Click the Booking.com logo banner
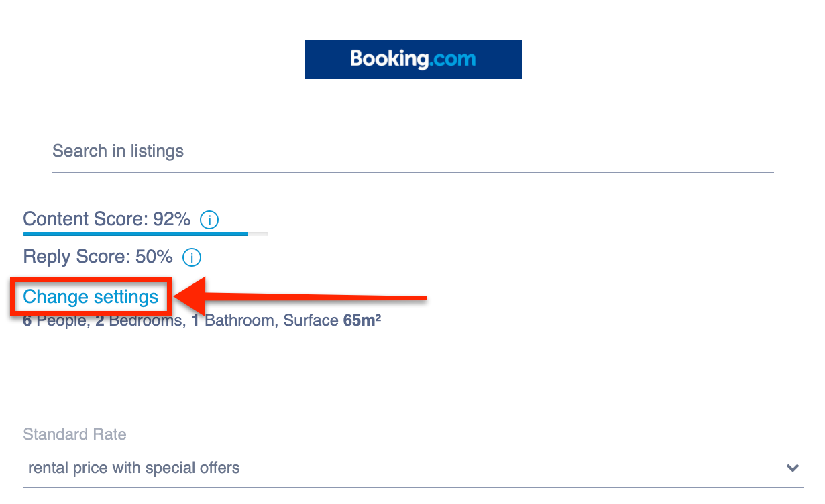 coord(412,60)
